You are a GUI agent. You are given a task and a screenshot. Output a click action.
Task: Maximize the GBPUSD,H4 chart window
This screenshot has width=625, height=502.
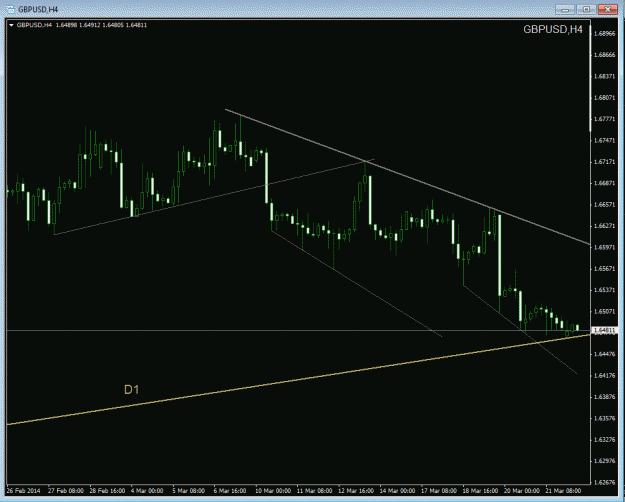click(586, 9)
